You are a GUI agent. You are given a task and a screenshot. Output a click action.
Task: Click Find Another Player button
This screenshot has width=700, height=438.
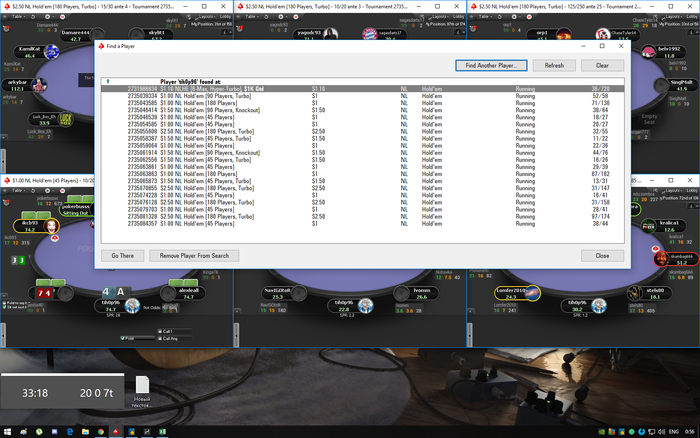click(x=491, y=66)
